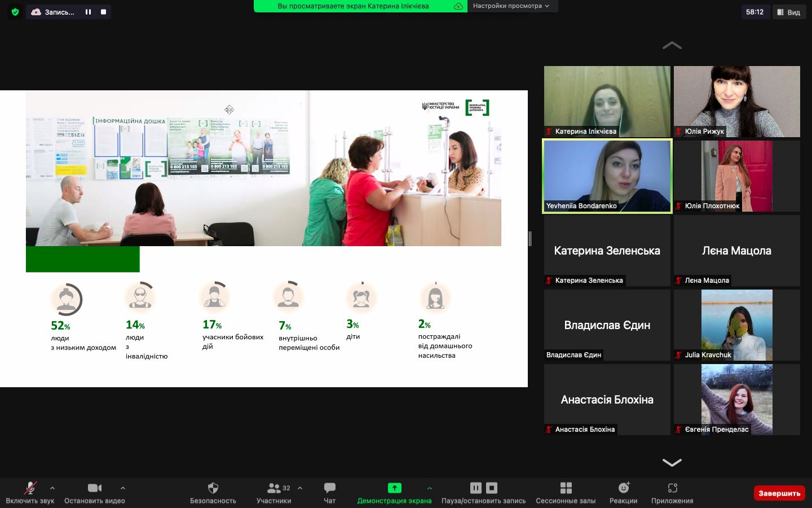The image size is (812, 508).
Task: Click the divider handle beside shared screen
Action: (x=530, y=239)
